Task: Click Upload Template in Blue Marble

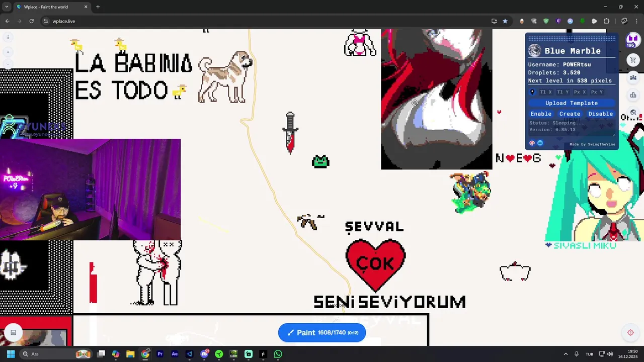Action: click(572, 103)
